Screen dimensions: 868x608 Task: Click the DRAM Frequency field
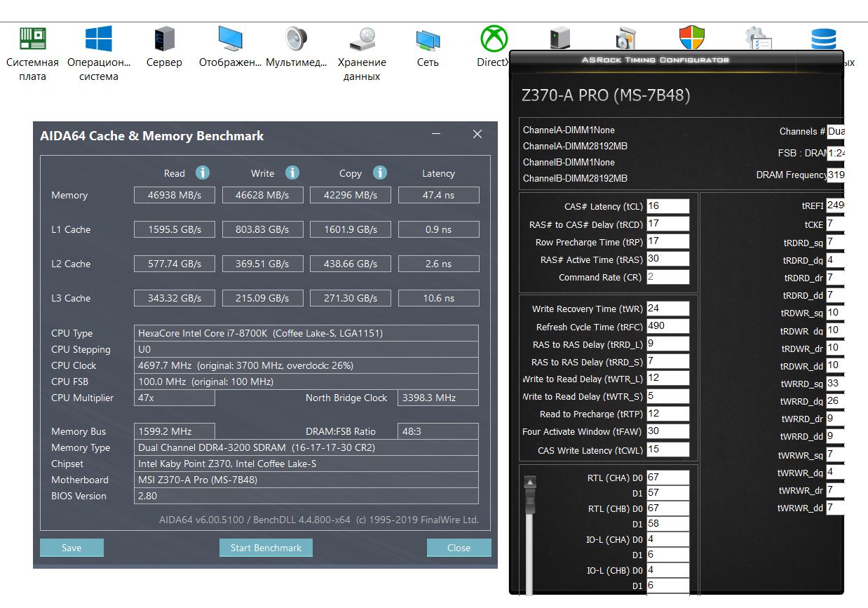click(x=836, y=175)
